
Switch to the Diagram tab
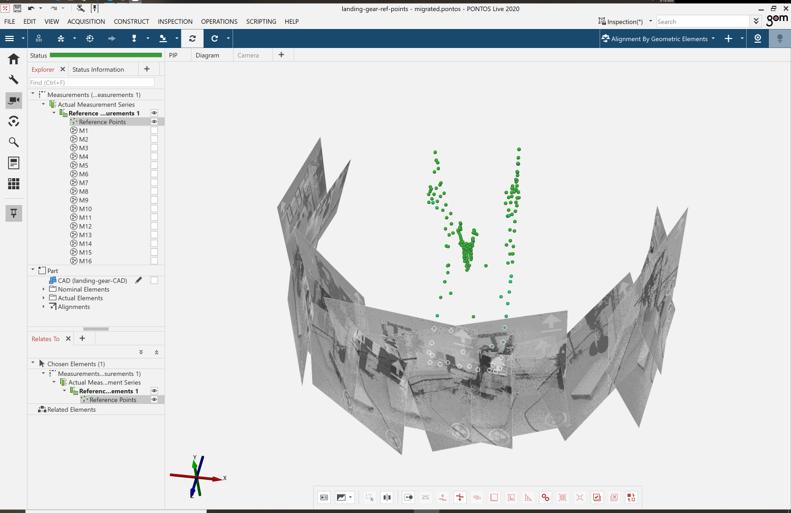(x=207, y=55)
